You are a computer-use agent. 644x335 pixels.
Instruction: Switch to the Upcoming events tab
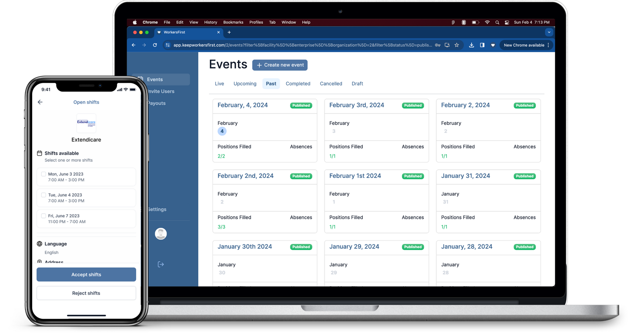tap(245, 84)
